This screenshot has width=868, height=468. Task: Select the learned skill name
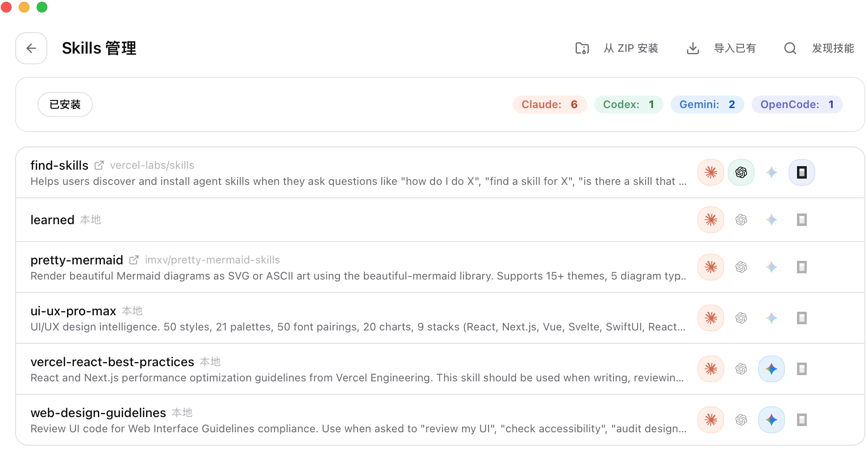pyautogui.click(x=52, y=220)
